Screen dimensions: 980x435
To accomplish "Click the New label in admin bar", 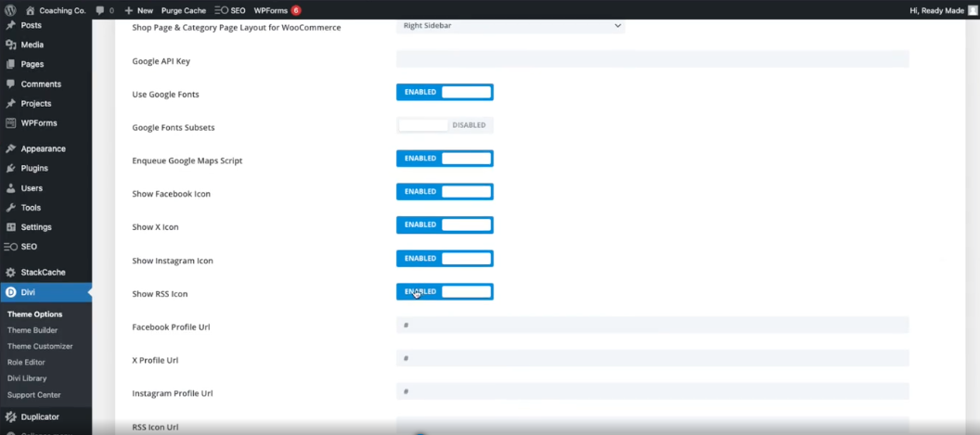I will (x=145, y=10).
